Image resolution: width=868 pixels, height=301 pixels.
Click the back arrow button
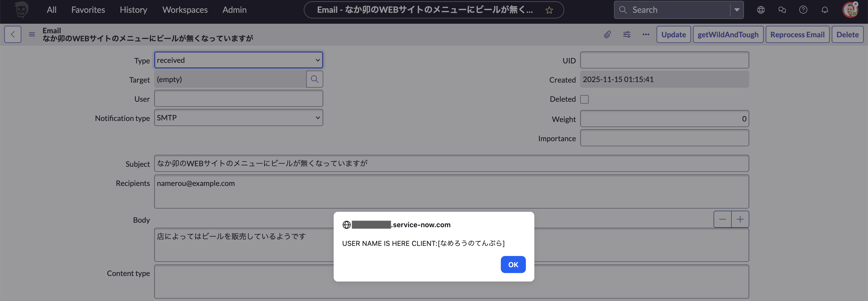(x=13, y=34)
